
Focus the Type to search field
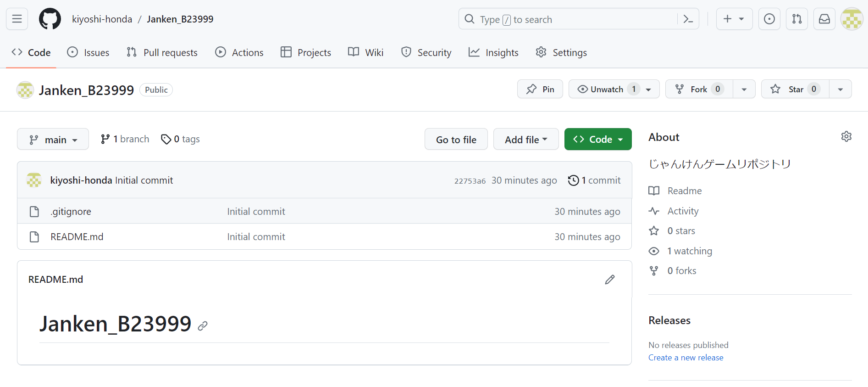(569, 19)
